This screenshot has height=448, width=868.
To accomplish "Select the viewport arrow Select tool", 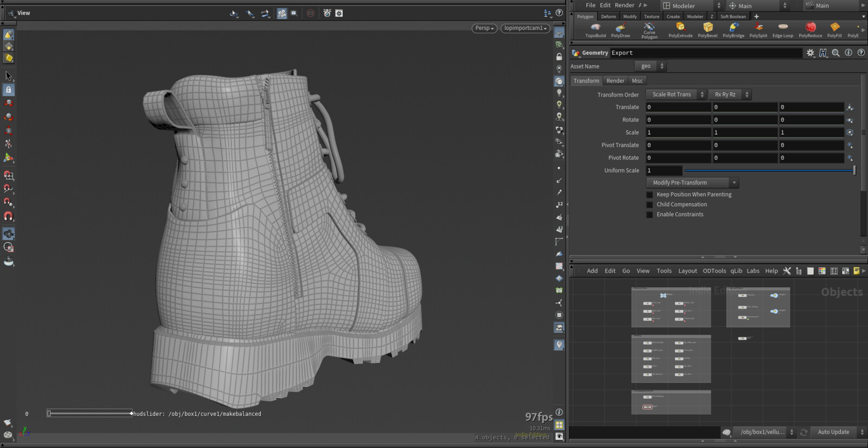I will [x=8, y=76].
